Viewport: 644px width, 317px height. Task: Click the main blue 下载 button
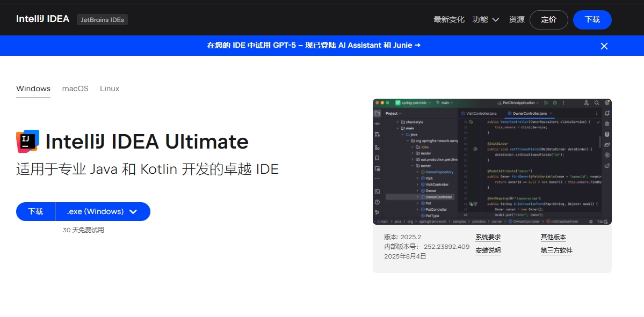point(35,212)
